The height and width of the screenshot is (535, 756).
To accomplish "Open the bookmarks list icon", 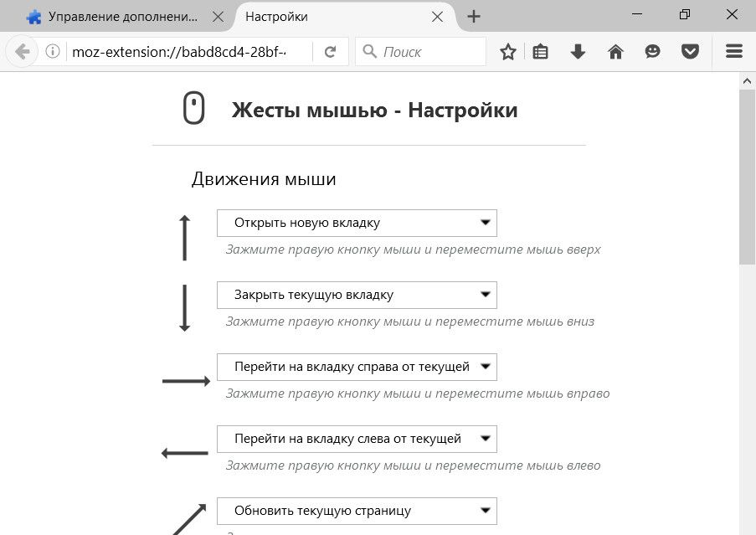I will click(x=541, y=52).
